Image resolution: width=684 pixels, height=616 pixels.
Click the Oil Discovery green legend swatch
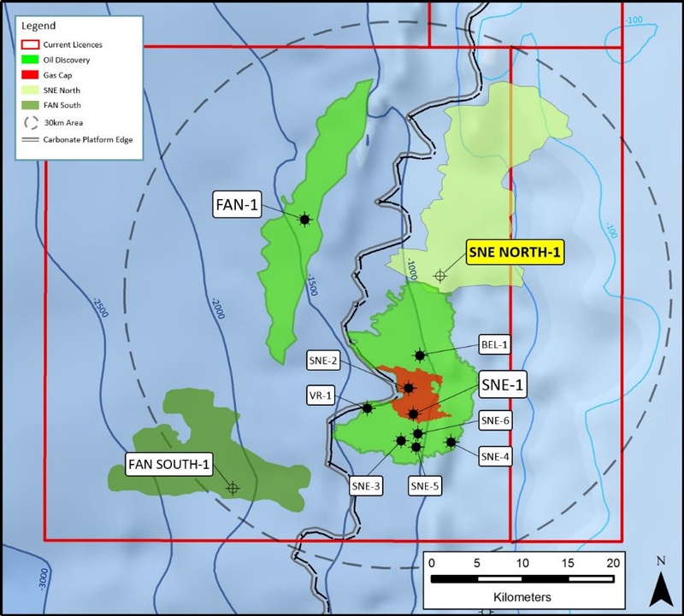[x=30, y=60]
